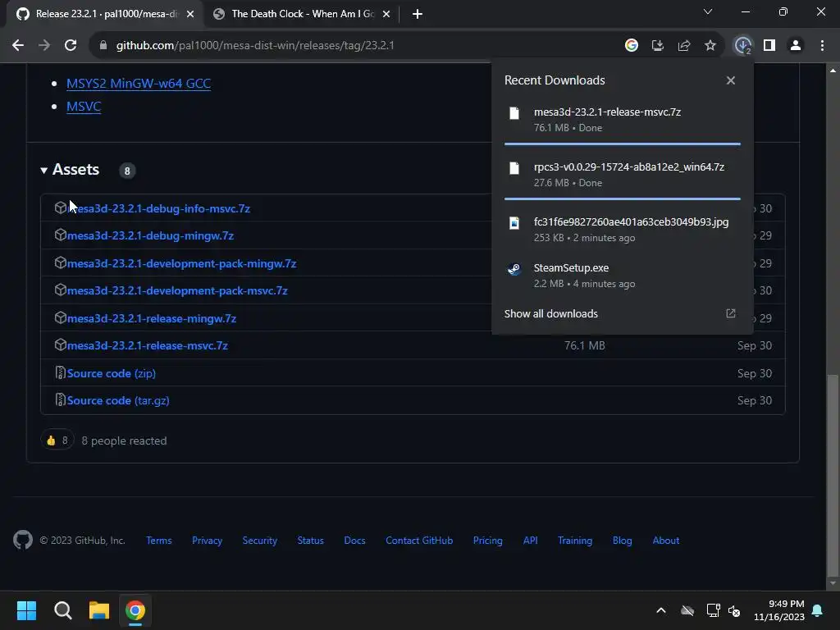Show hidden system tray icons
This screenshot has height=630, width=840.
pos(661,610)
